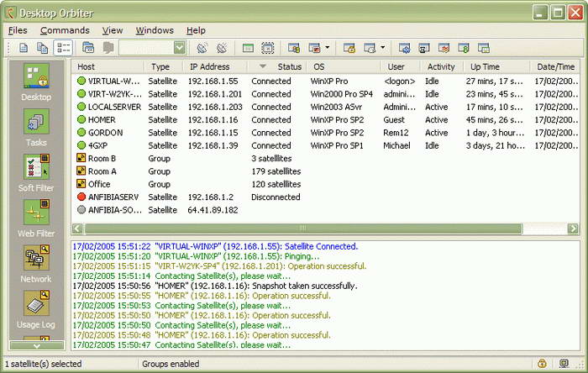
Task: Click the Status column header sort arrow
Action: tap(263, 66)
